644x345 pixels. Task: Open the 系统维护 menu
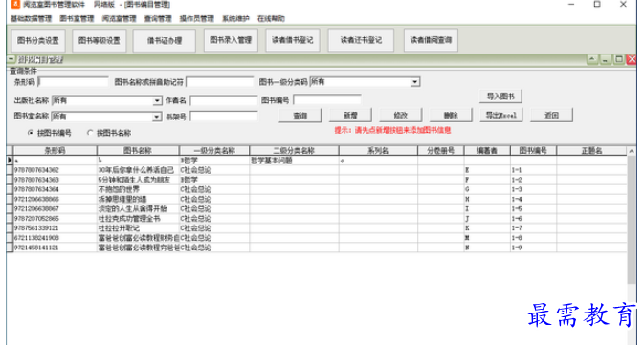point(235,19)
